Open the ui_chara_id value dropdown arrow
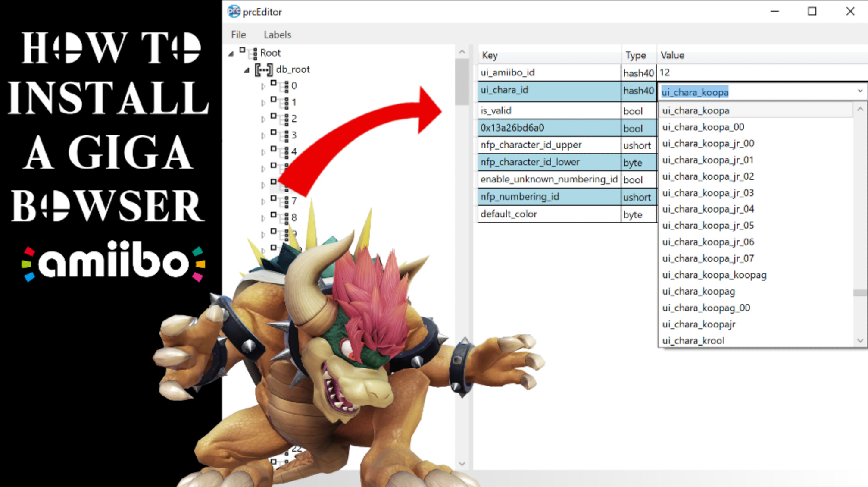 pyautogui.click(x=860, y=91)
